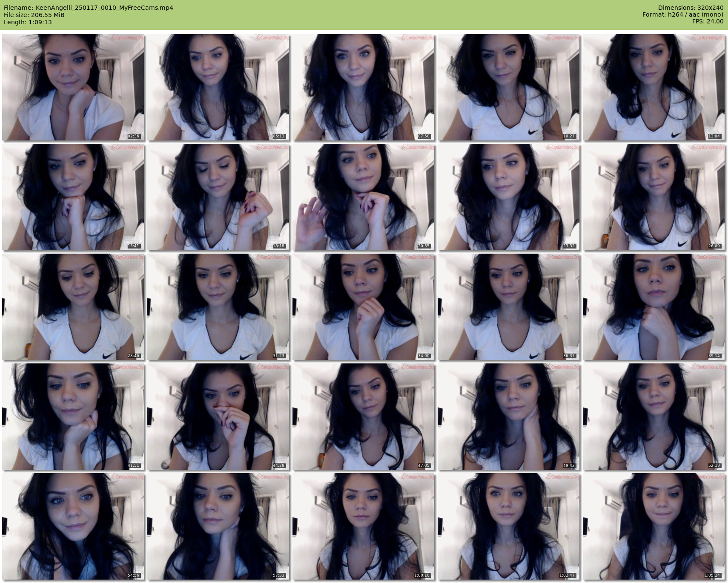Click the frame at 31:23
728x583 pixels.
[x=218, y=307]
